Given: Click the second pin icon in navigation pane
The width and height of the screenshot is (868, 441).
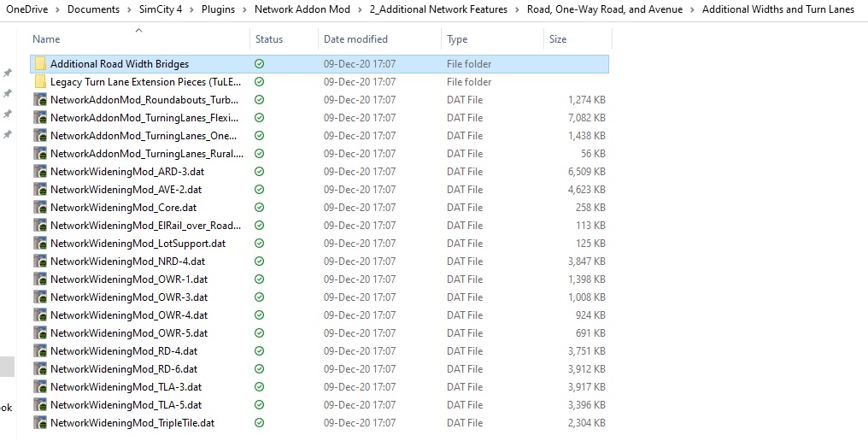Looking at the screenshot, I should [x=8, y=93].
